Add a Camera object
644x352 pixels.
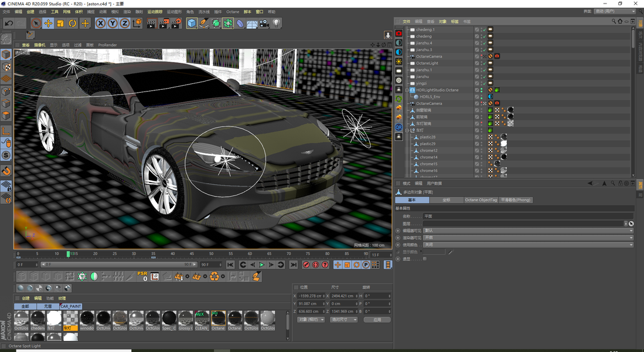click(264, 23)
